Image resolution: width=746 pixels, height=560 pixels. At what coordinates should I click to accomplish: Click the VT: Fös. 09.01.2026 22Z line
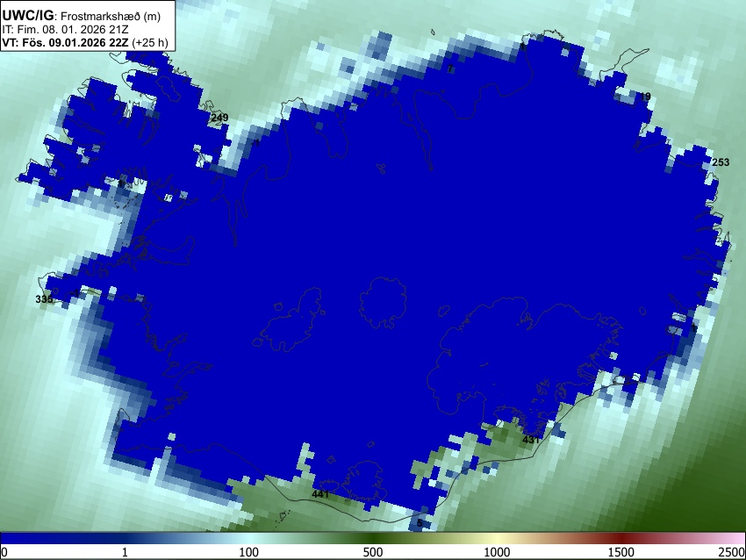point(85,42)
